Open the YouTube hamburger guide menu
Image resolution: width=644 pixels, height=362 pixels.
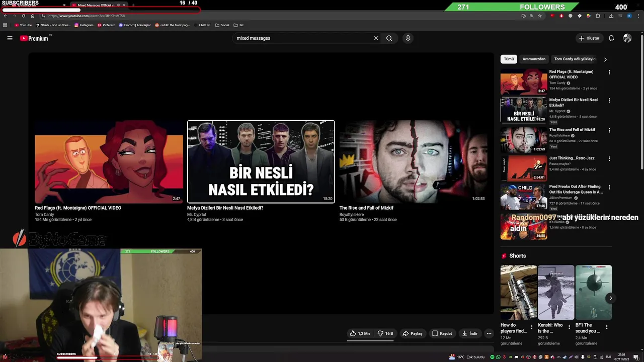click(x=10, y=38)
